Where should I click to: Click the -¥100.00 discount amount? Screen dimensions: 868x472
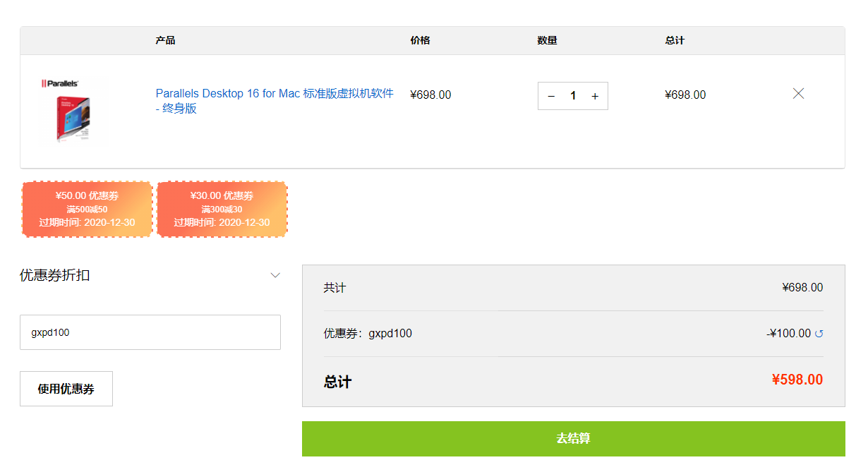pyautogui.click(x=789, y=334)
